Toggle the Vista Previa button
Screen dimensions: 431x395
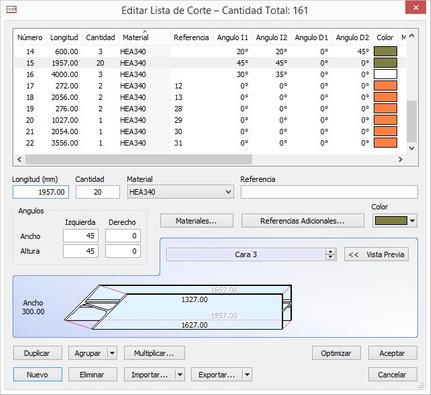(376, 254)
